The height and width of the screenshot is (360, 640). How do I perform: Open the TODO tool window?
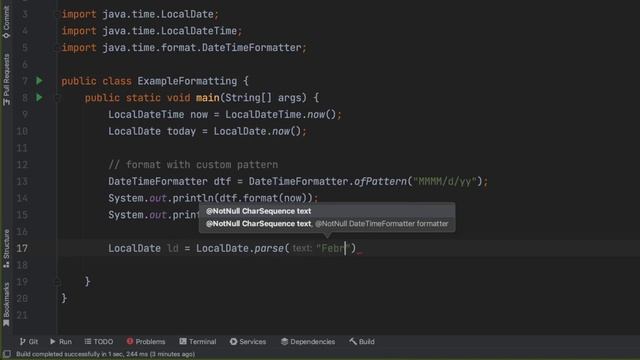point(99,342)
